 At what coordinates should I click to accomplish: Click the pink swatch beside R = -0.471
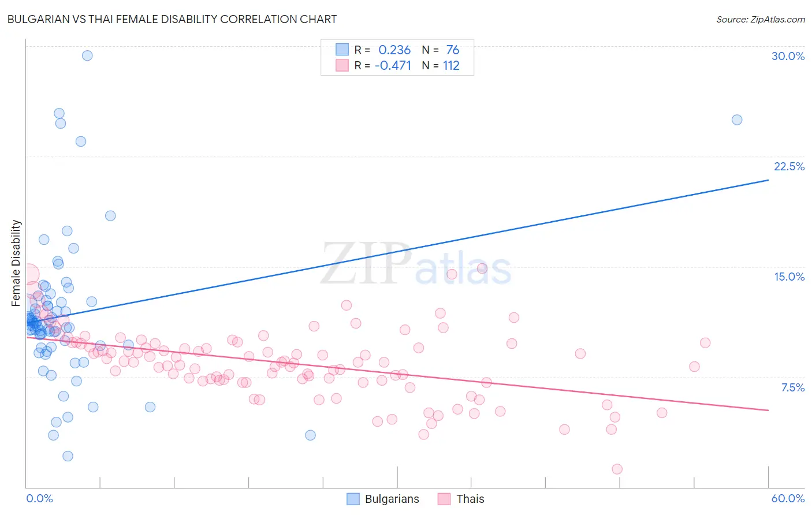click(x=342, y=65)
